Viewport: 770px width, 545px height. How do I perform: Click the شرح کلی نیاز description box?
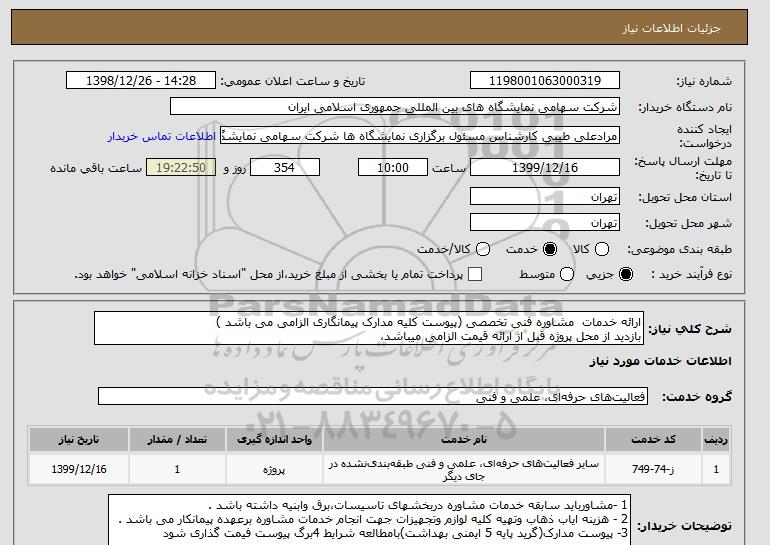pyautogui.click(x=369, y=328)
